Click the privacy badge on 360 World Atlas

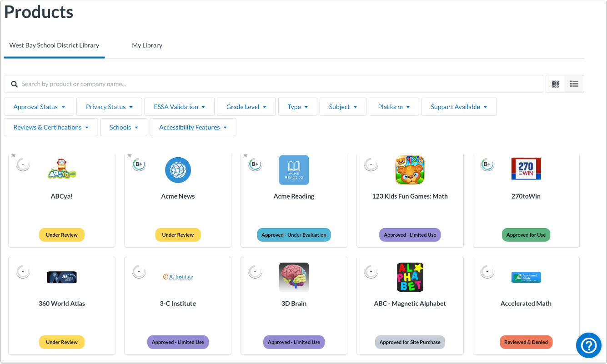pos(23,272)
